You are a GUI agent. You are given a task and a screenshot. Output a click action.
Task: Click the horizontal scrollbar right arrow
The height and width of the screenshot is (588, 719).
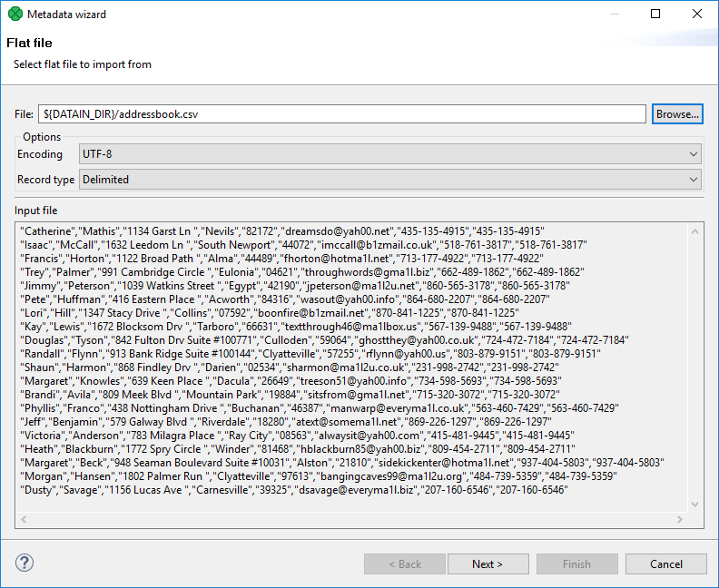click(x=679, y=520)
